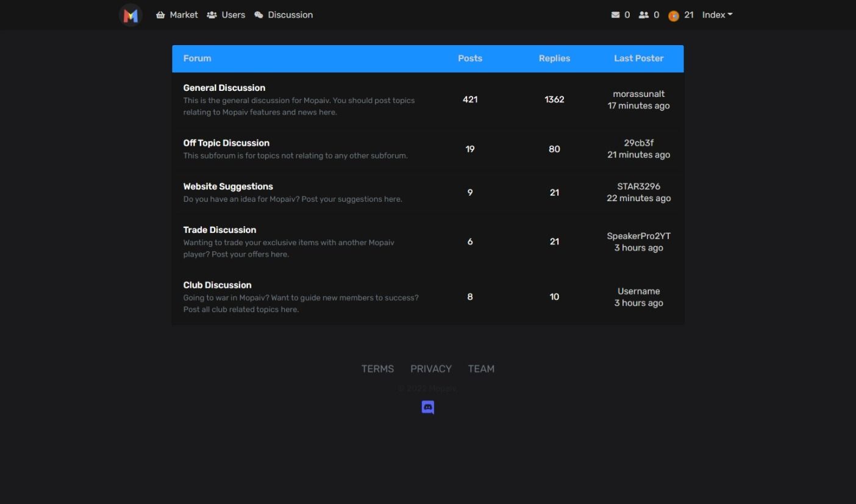View last poster SpeakerPro2YT
Viewport: 856px width, 504px height.
pos(638,236)
